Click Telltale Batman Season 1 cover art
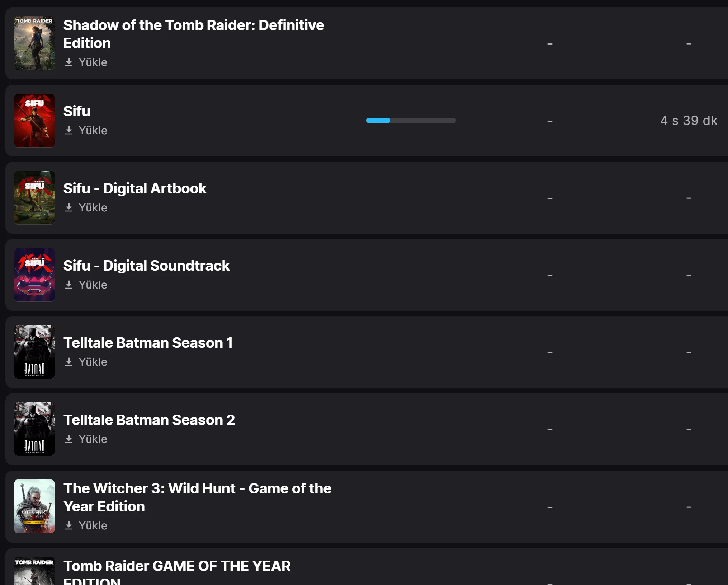 point(34,352)
